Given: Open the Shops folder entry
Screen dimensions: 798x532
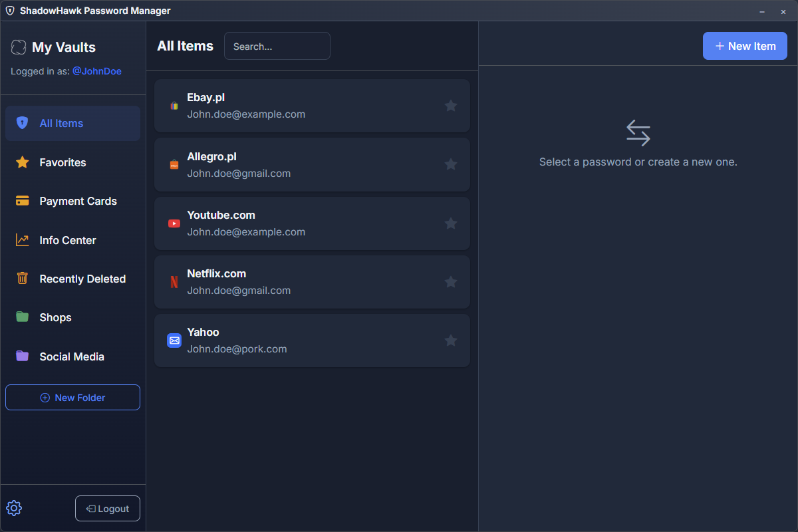Looking at the screenshot, I should (x=55, y=317).
